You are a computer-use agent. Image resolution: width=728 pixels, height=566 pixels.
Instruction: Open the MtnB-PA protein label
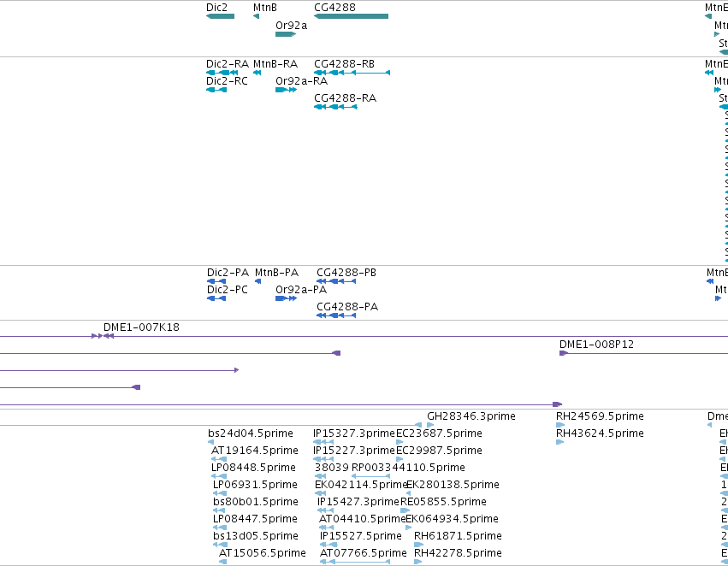(276, 273)
